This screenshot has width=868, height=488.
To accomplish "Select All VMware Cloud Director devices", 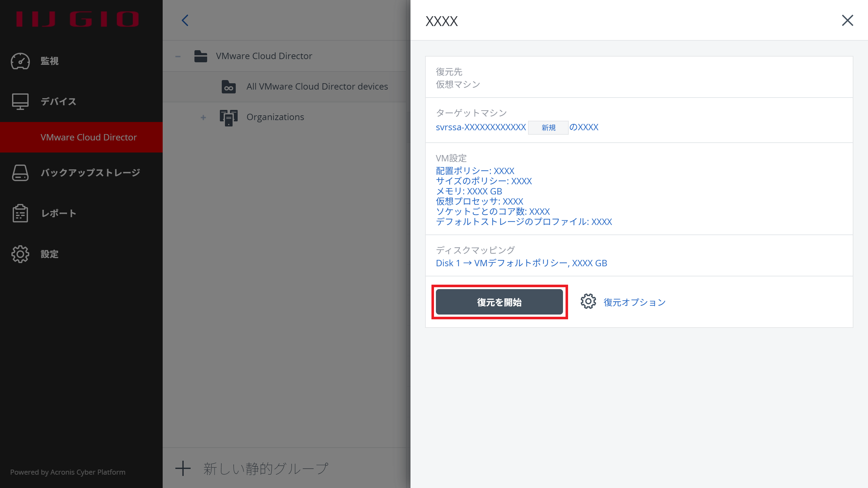I will pyautogui.click(x=317, y=87).
